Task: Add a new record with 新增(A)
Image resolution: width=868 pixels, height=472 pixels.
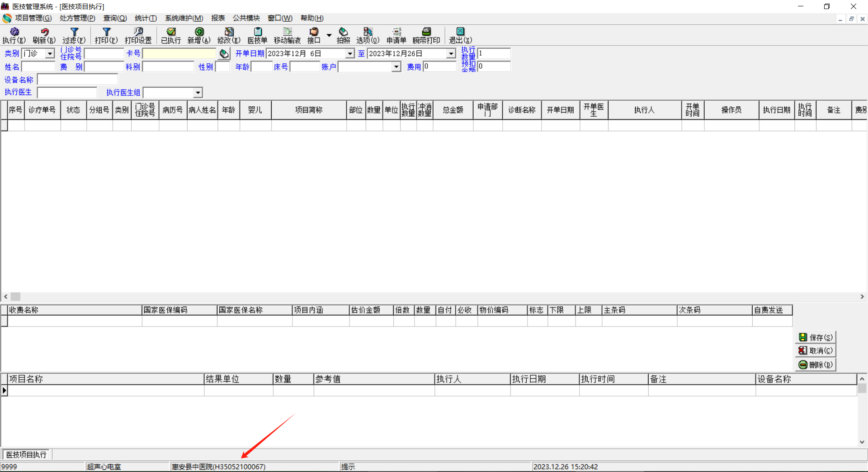Action: coord(199,35)
